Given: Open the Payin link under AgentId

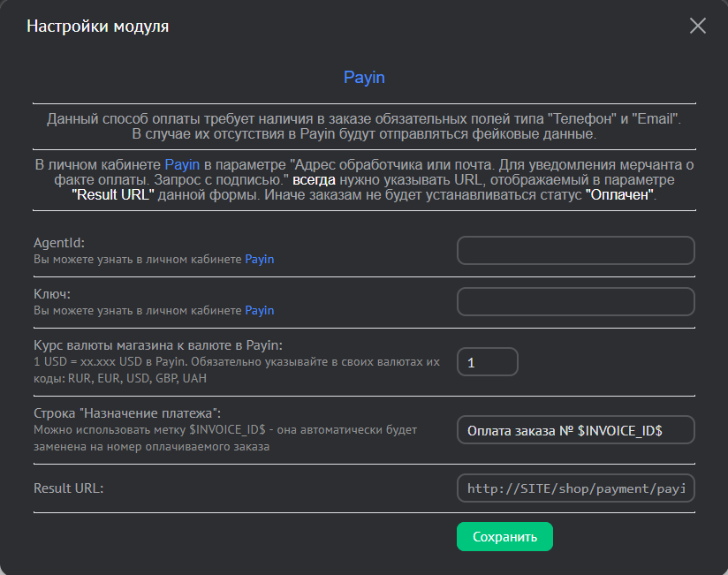Looking at the screenshot, I should pyautogui.click(x=259, y=259).
